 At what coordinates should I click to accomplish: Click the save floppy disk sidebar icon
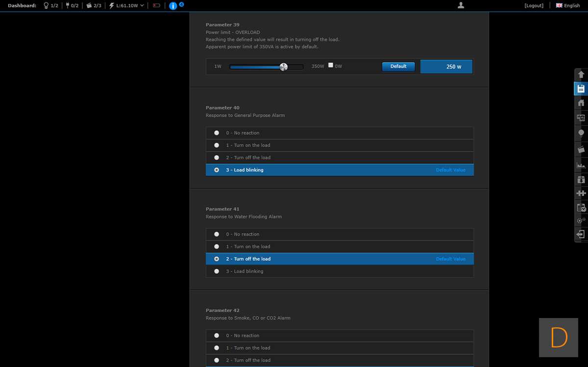581,89
